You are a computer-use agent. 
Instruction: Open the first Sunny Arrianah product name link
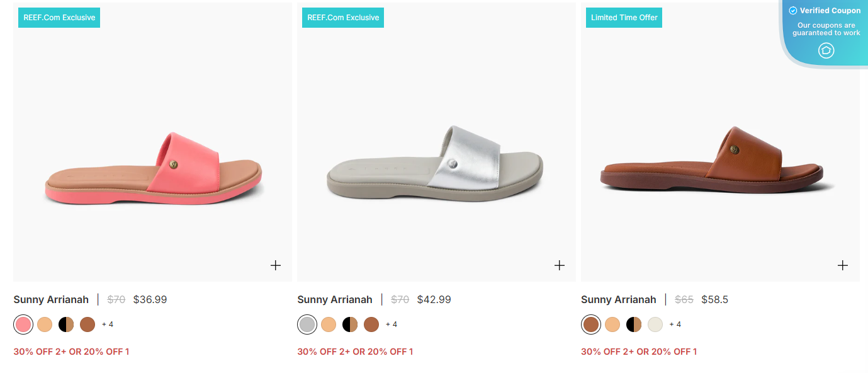coord(51,299)
